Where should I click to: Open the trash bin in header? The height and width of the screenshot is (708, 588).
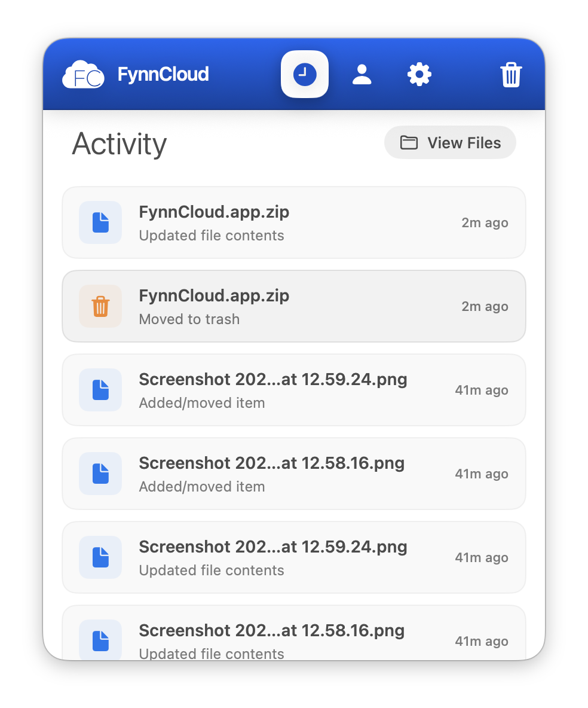click(x=511, y=75)
